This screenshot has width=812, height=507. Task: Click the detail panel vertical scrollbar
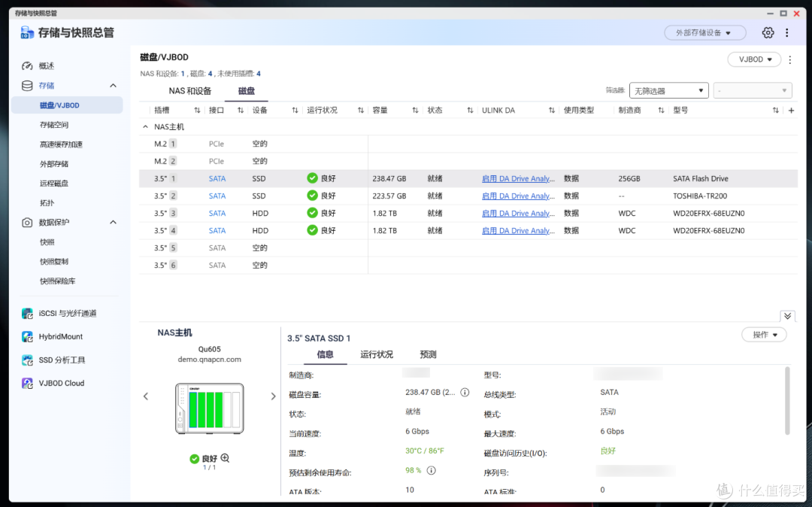click(787, 401)
